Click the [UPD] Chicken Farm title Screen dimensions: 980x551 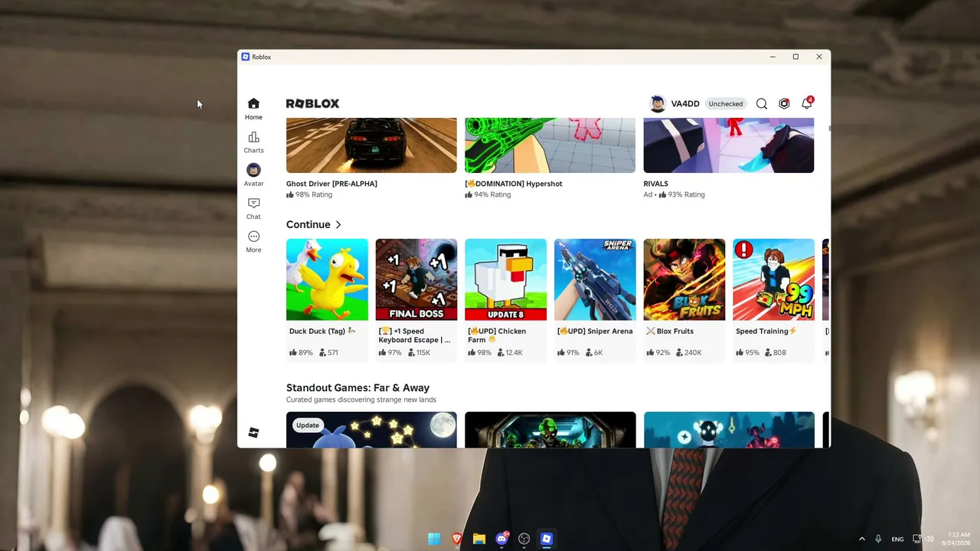(497, 335)
